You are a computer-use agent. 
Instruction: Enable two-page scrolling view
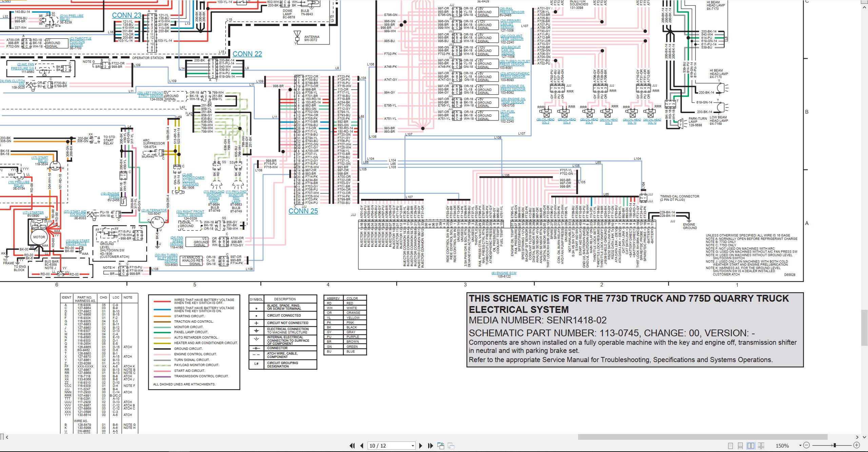pyautogui.click(x=761, y=446)
